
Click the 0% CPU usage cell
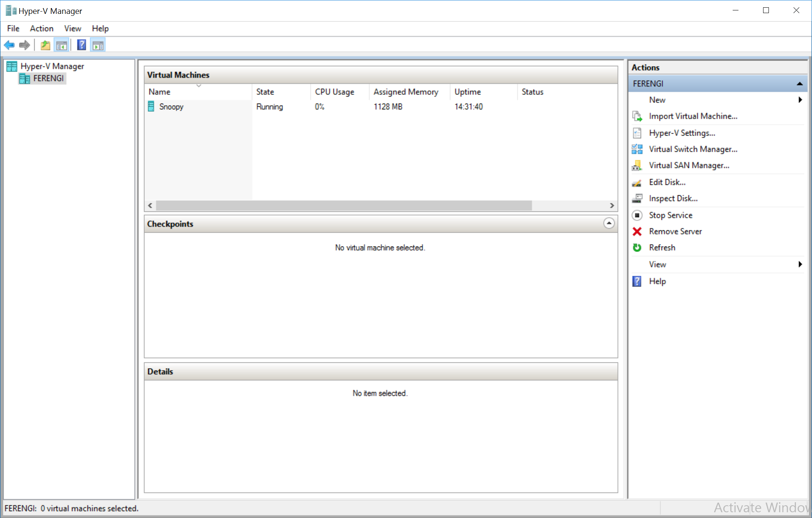(x=320, y=107)
